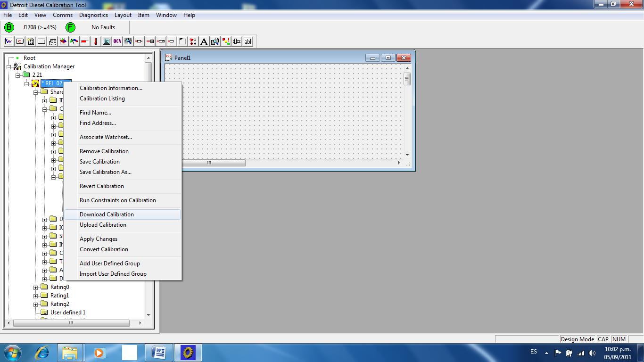The image size is (644, 362).
Task: Click the list box toolbar icon
Action: click(107, 41)
